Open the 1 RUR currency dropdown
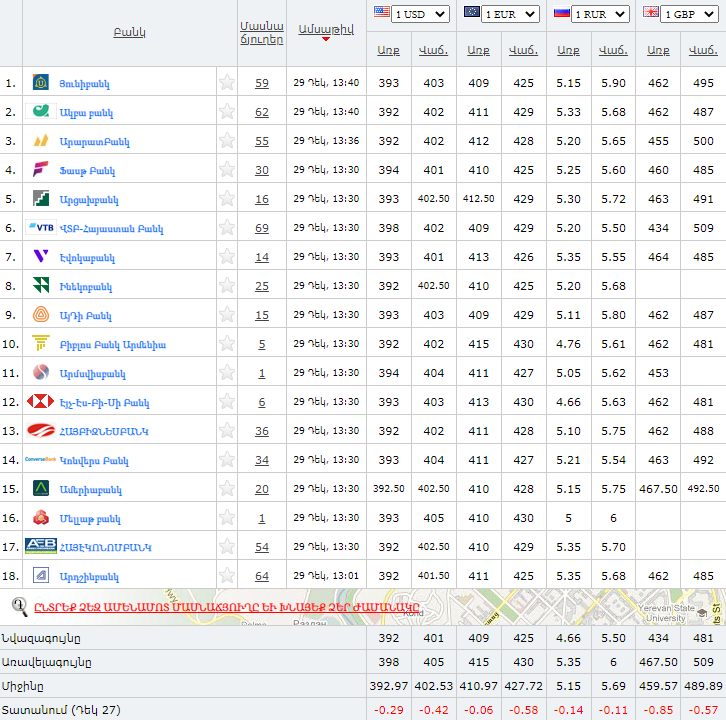Viewport: 726px width, 720px height. 600,14
